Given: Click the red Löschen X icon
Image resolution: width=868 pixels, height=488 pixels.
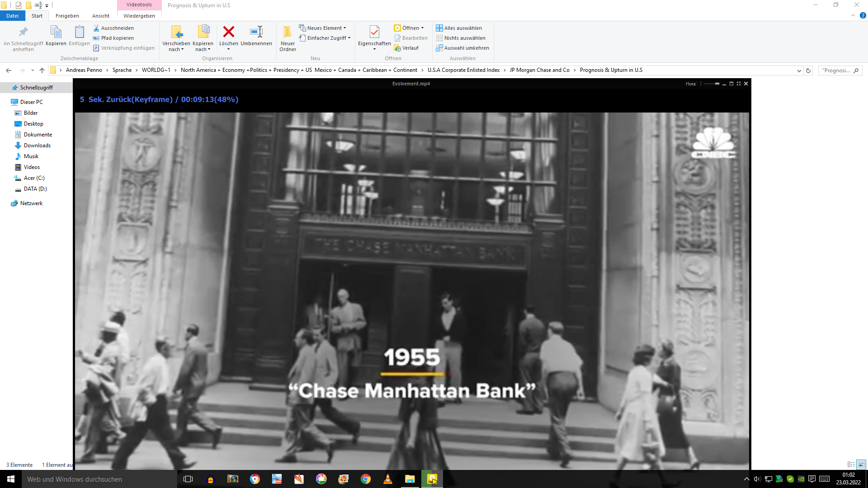Looking at the screenshot, I should [x=229, y=32].
